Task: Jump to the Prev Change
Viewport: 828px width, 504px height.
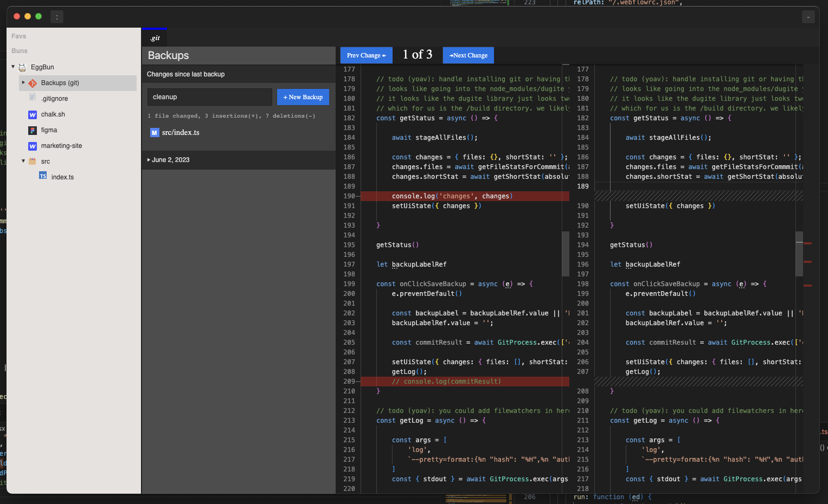Action: tap(366, 55)
